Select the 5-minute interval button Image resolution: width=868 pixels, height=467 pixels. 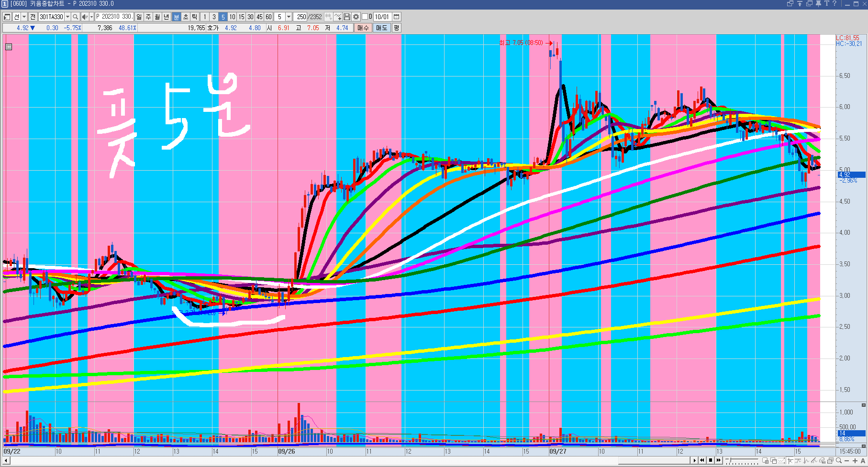point(223,17)
